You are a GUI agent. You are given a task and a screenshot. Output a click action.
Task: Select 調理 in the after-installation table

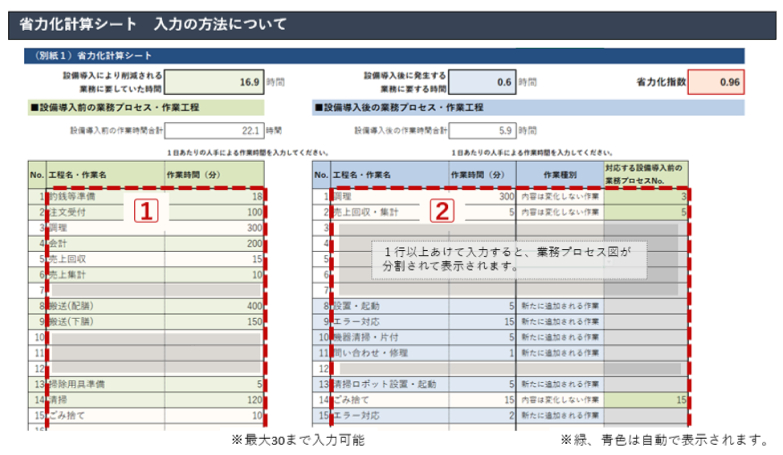[390, 197]
